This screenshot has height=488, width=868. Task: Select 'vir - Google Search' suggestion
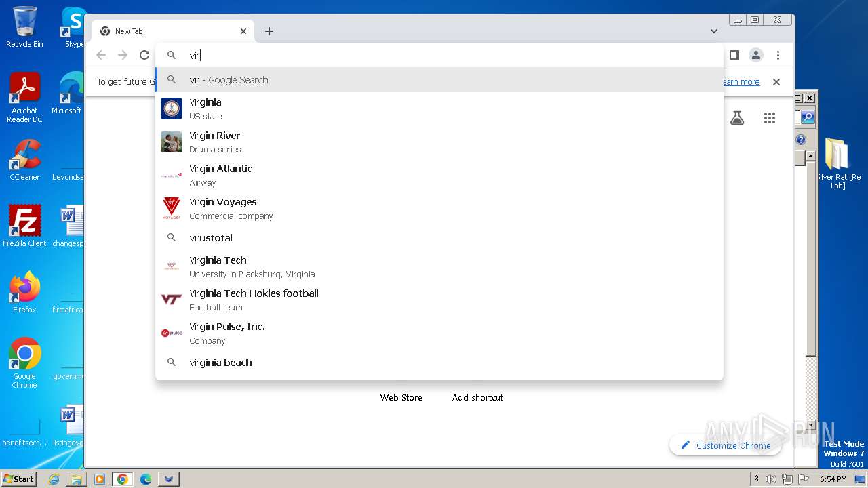pos(439,80)
